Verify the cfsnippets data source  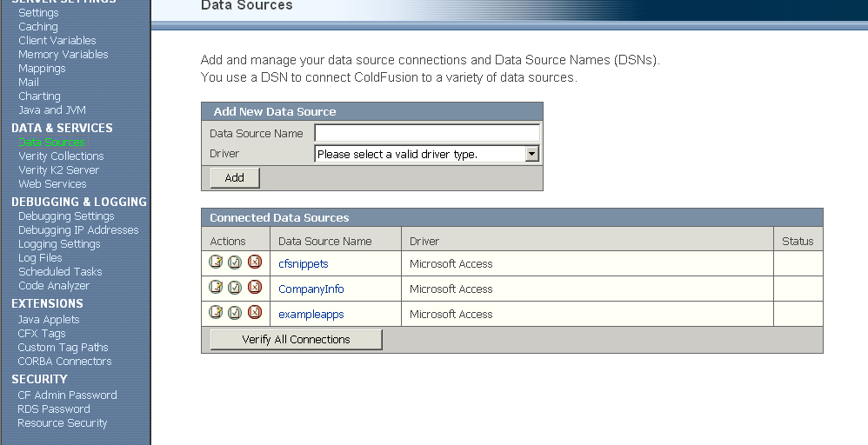click(235, 262)
